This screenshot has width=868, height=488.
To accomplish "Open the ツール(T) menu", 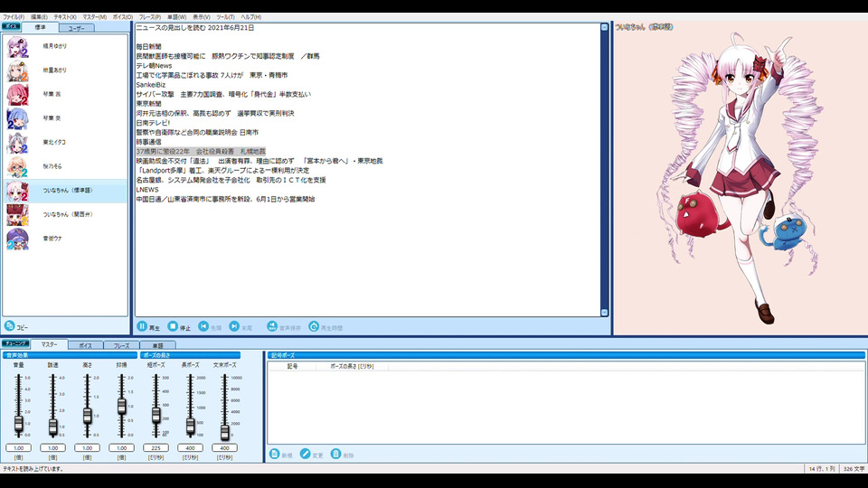I will [x=225, y=17].
